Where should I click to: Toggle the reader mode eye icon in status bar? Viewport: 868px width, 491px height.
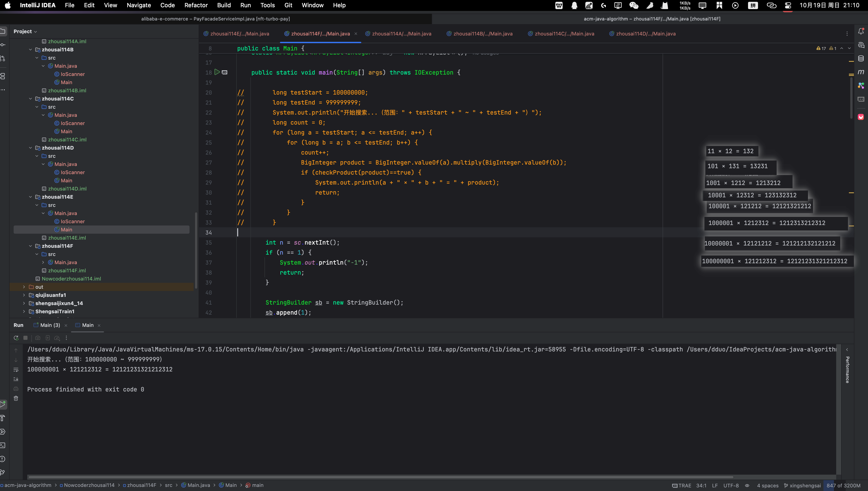click(747, 486)
